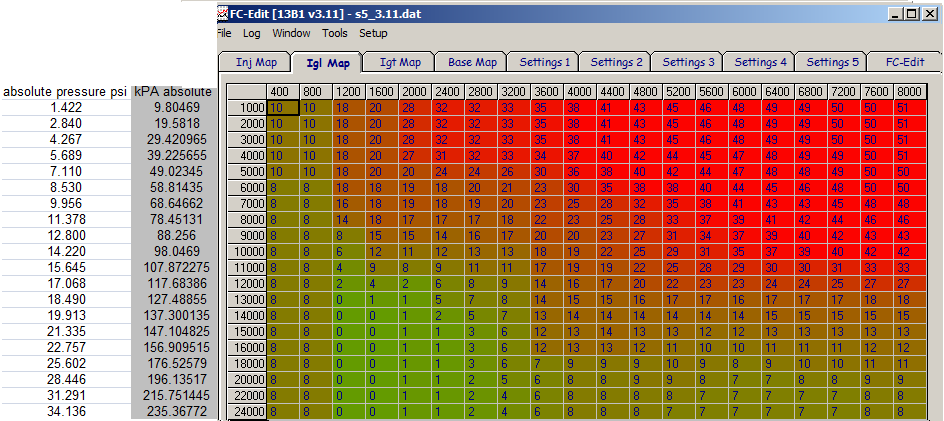
Task: Click the FC-Edit application icon in title bar
Action: [x=223, y=12]
